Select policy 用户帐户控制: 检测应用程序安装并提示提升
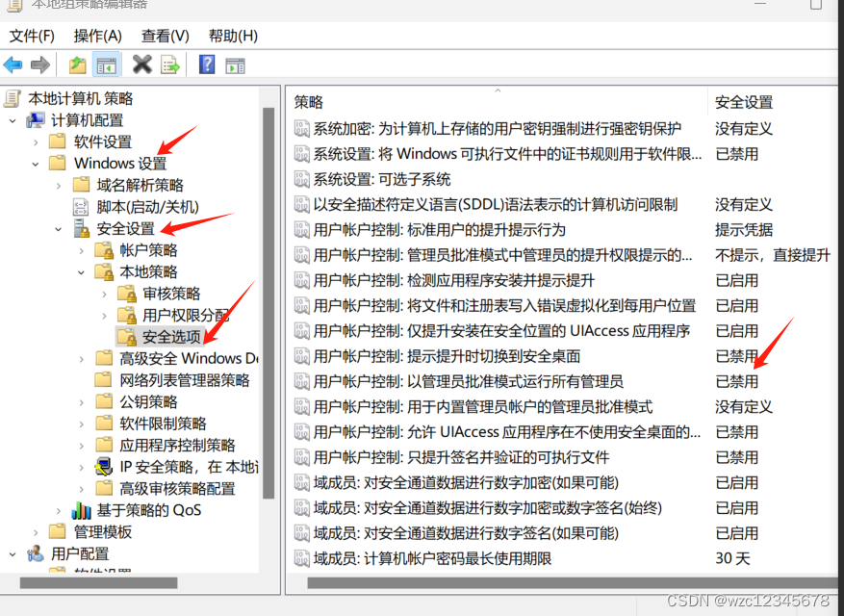This screenshot has height=616, width=844. [453, 280]
